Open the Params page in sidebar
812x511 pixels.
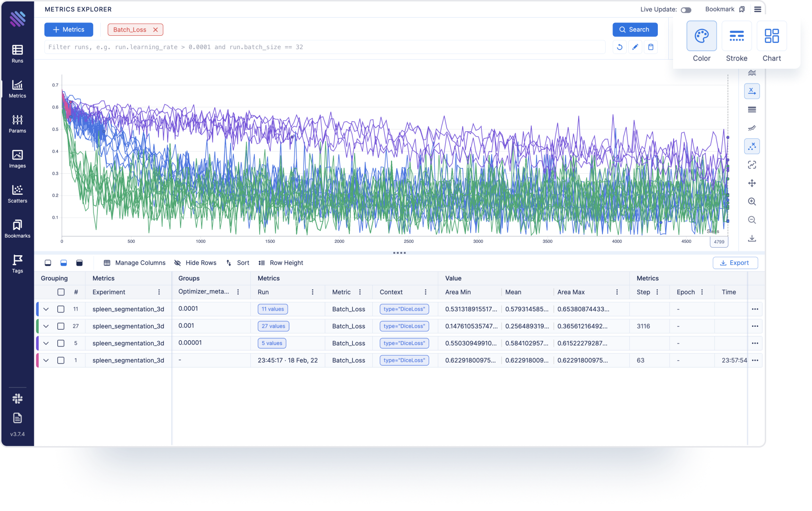(x=17, y=123)
